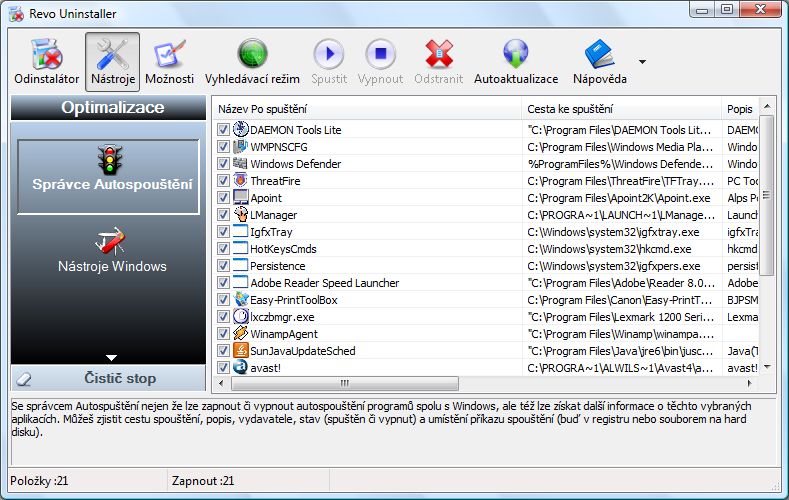The width and height of the screenshot is (789, 500).
Task: Disable Windows Defender autostart checkbox
Action: coord(223,164)
